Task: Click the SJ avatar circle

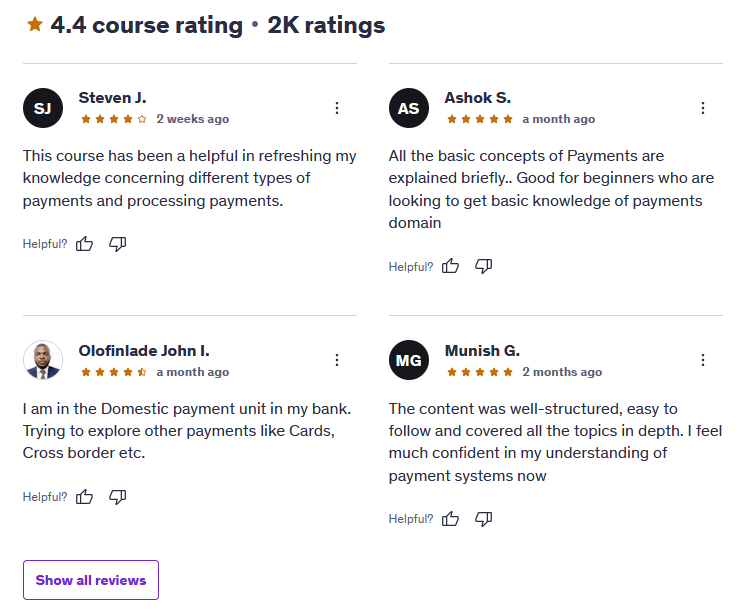Action: click(43, 108)
